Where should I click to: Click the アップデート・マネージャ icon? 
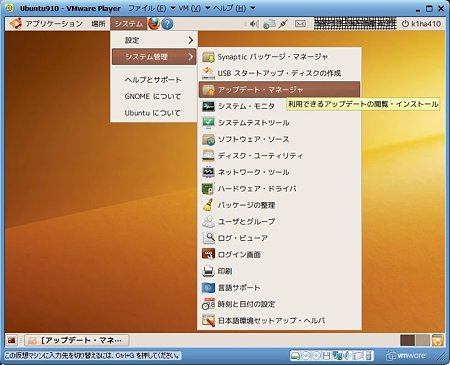coord(208,90)
